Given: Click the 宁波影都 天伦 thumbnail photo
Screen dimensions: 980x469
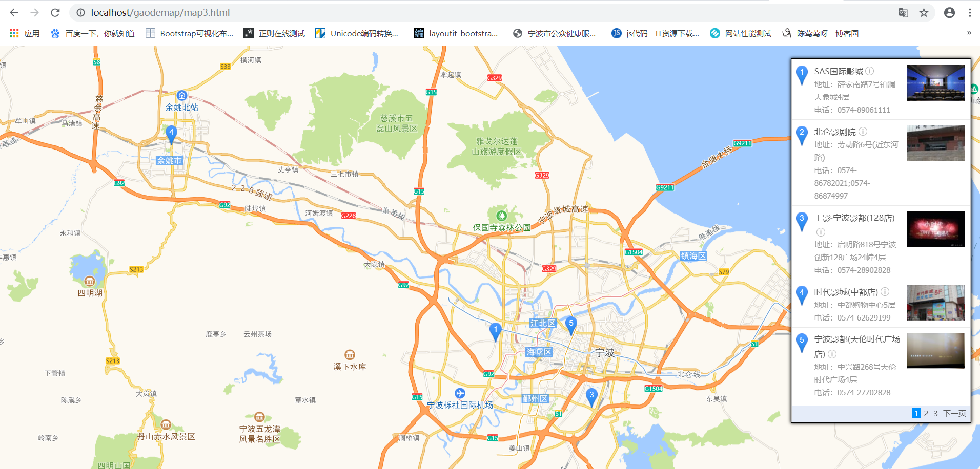Looking at the screenshot, I should pyautogui.click(x=936, y=351).
